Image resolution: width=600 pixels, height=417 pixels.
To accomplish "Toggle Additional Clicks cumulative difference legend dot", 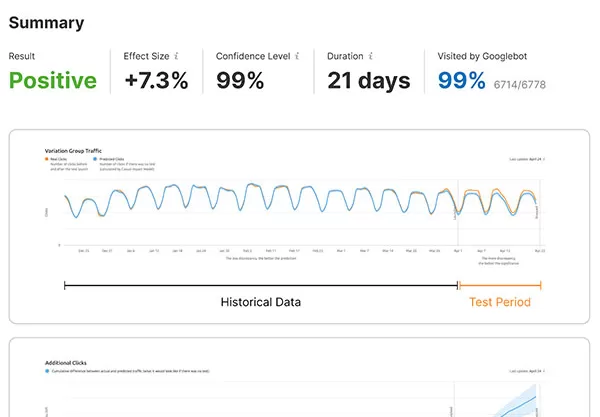I will 47,371.
